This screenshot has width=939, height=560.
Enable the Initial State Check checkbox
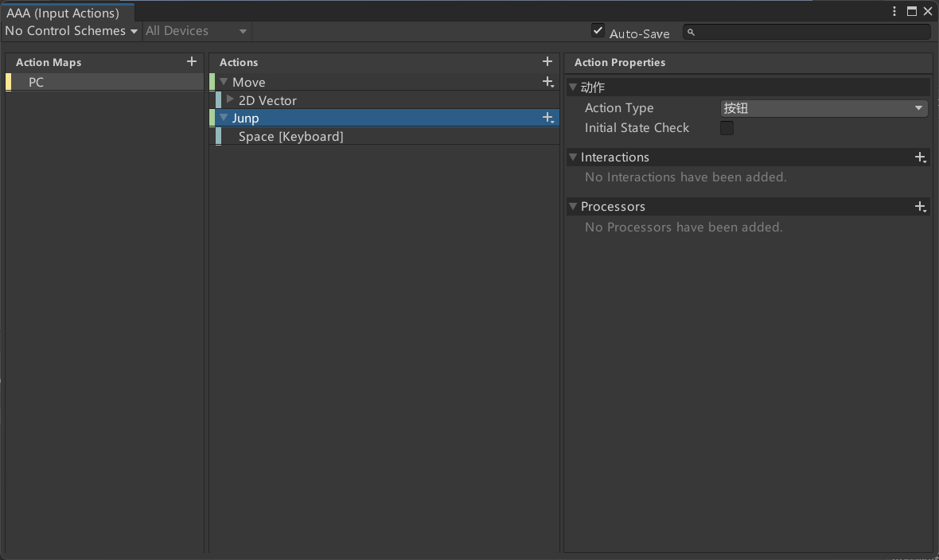[727, 127]
